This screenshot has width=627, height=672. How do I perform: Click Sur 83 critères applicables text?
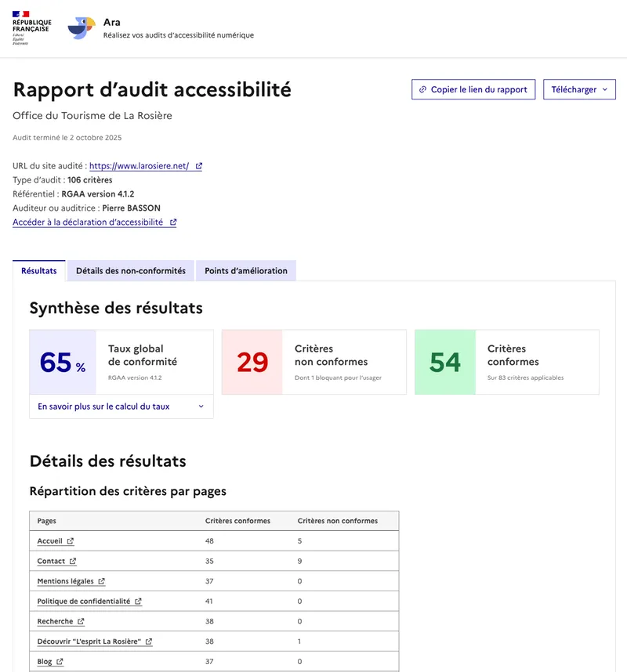point(525,378)
